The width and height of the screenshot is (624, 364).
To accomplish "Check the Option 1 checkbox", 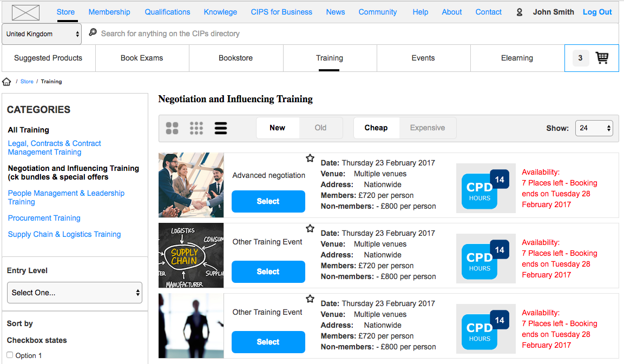I will coord(10,355).
